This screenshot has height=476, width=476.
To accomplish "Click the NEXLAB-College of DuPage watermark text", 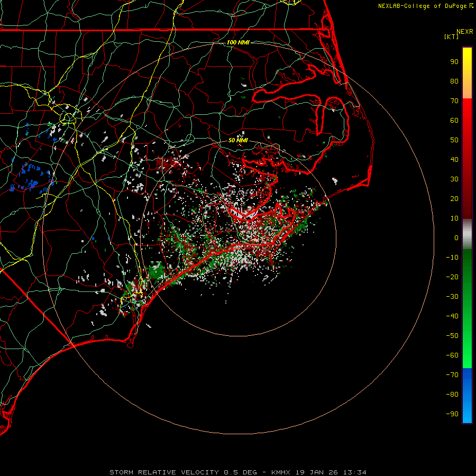I will point(426,6).
